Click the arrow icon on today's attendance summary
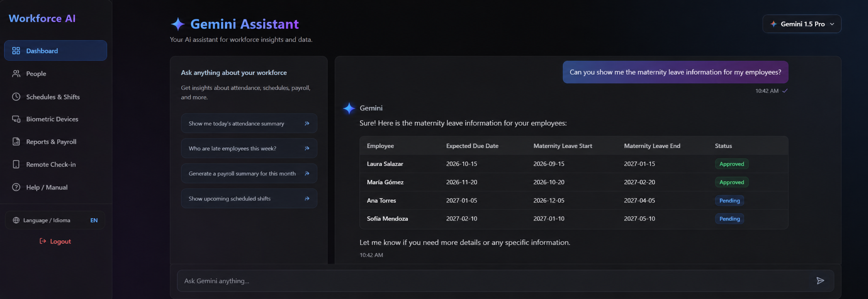The image size is (868, 299). [307, 123]
